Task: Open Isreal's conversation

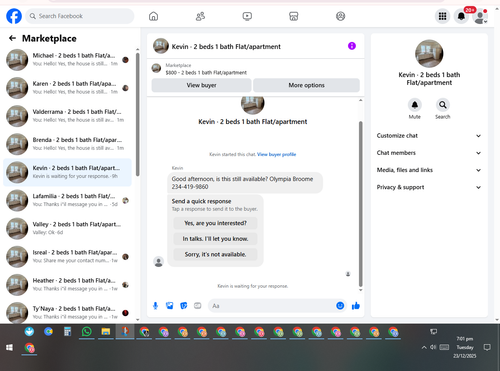Action: (67, 257)
